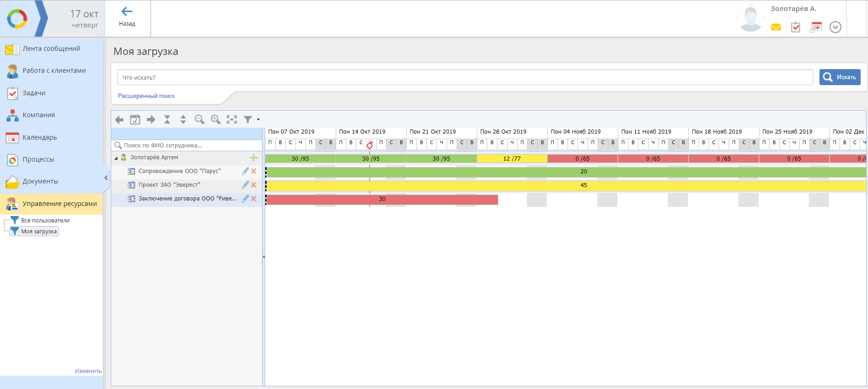Open the calendar-with-clock icon in user header

tap(815, 27)
